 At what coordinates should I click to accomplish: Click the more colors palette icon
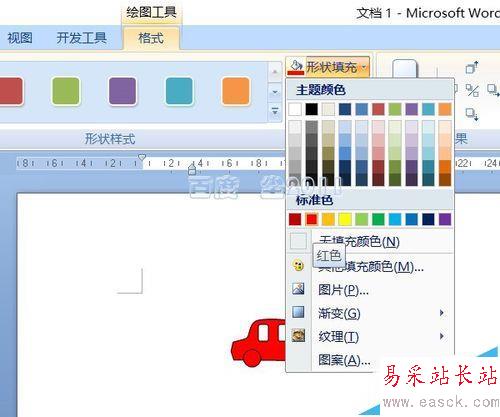coord(298,266)
